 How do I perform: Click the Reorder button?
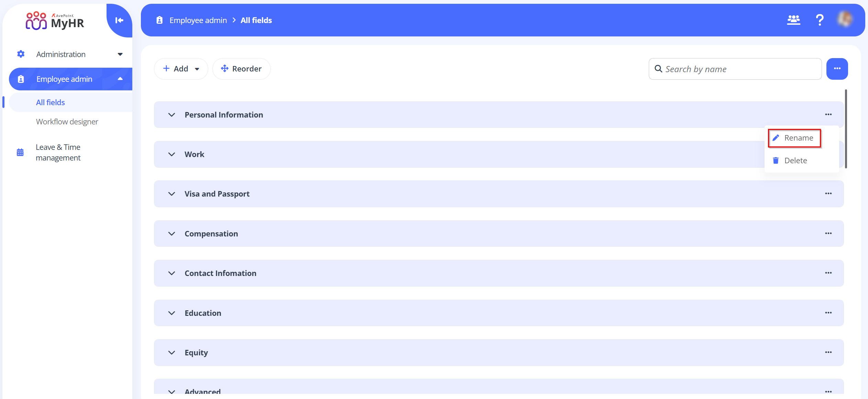pos(241,69)
